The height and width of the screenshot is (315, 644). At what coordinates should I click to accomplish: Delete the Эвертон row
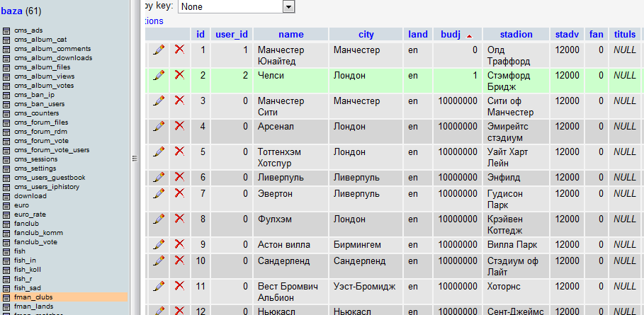pyautogui.click(x=179, y=193)
